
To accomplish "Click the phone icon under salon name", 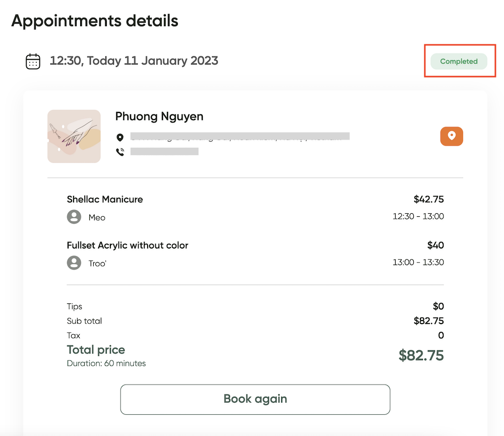I will pos(120,152).
